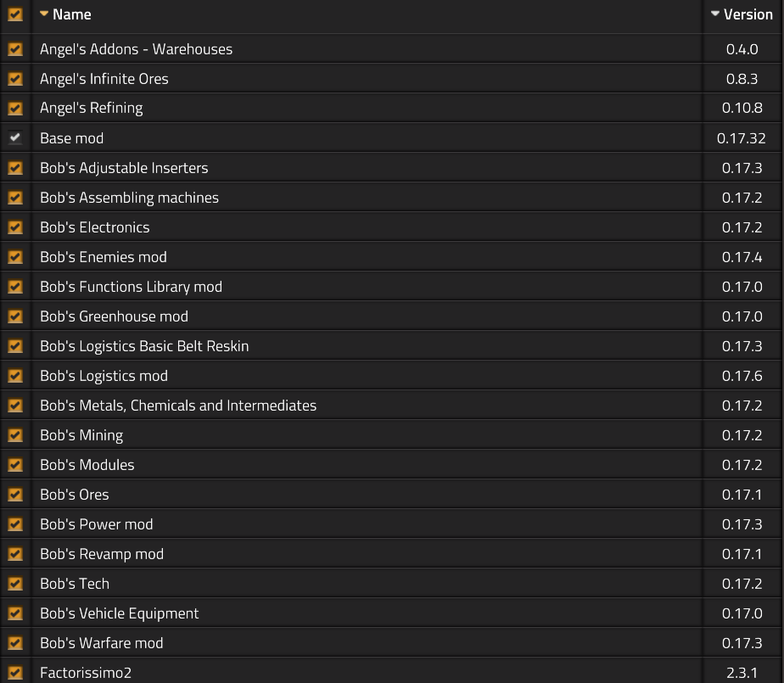
Task: Select the Base mod name
Action: click(x=71, y=138)
